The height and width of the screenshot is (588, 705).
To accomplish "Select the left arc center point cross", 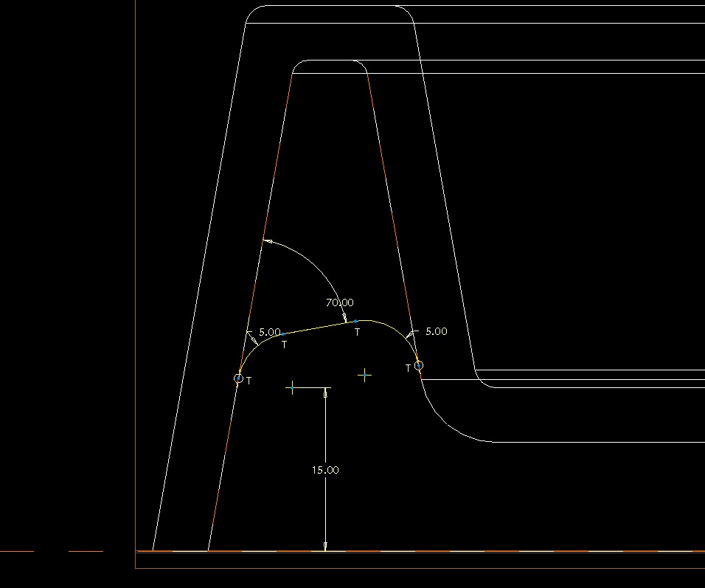I will coord(292,387).
